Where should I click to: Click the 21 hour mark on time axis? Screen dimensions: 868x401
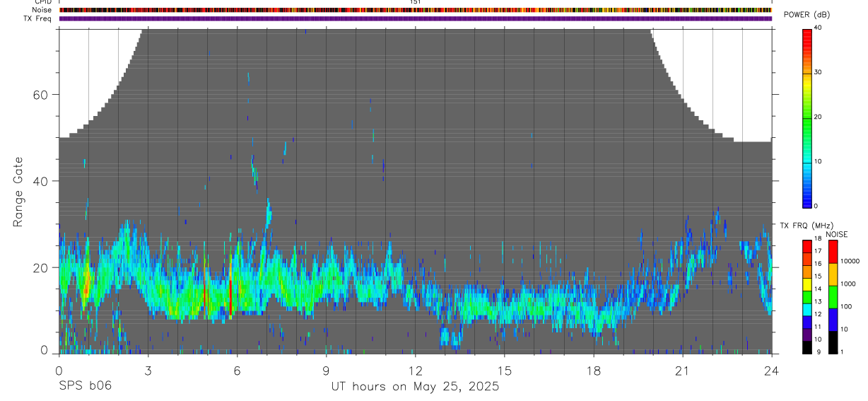pos(683,370)
